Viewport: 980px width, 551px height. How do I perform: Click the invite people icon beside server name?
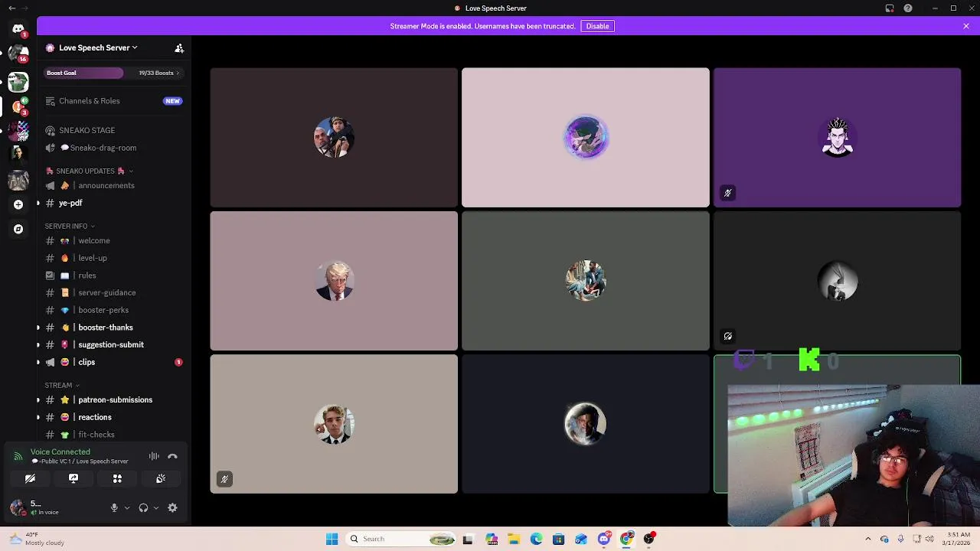click(179, 48)
